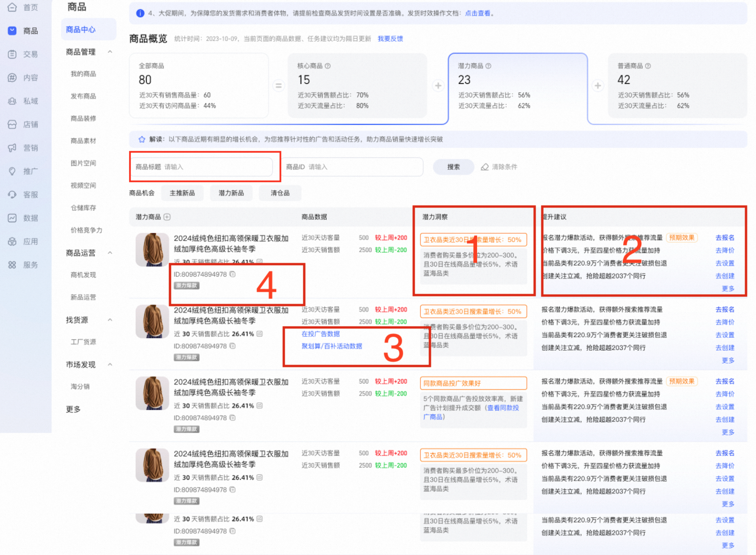Select the 主推新品 filter tab

182,193
